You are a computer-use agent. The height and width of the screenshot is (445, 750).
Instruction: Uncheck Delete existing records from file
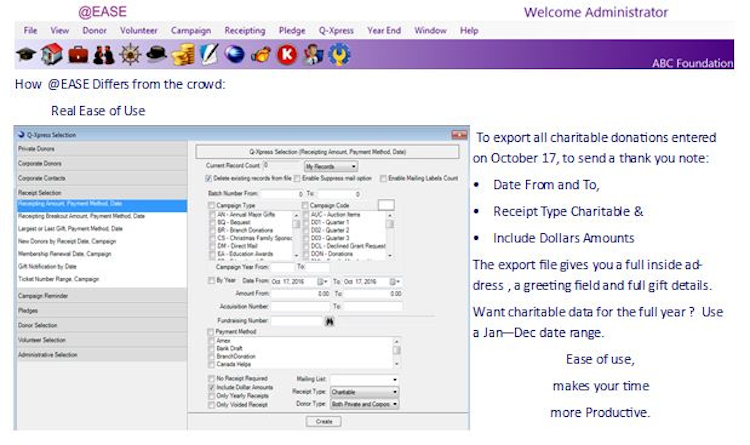[x=209, y=178]
